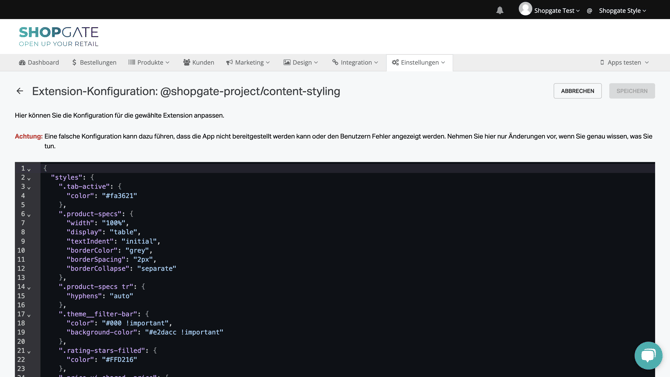Click "#000 !important" in line 18

point(135,323)
